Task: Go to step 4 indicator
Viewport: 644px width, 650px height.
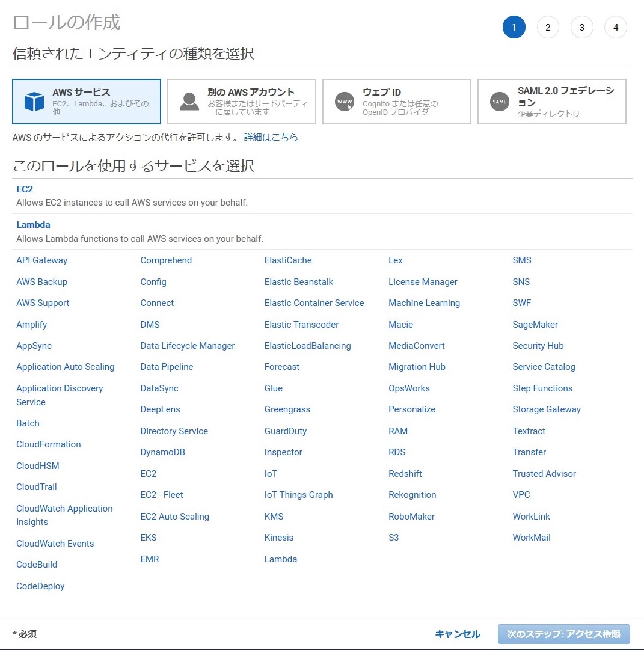Action: [616, 28]
